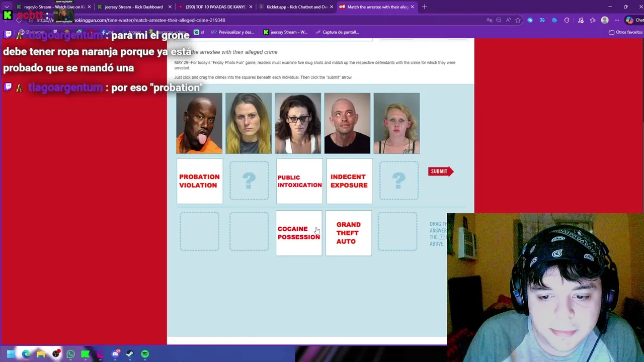Click the mugshot of woman wearing glasses
Viewport: 644px width, 362px height.
coord(298,123)
